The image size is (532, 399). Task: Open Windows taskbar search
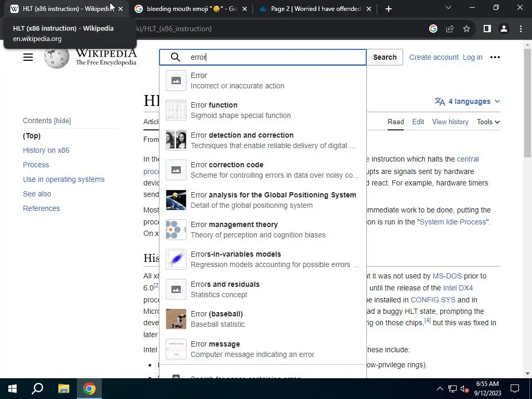coord(37,389)
